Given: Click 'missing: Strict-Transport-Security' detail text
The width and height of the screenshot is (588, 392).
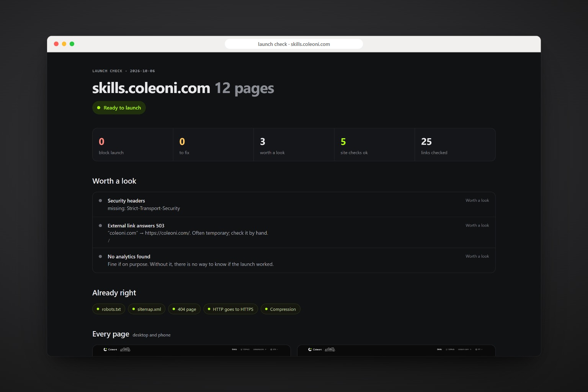Looking at the screenshot, I should click(x=144, y=208).
